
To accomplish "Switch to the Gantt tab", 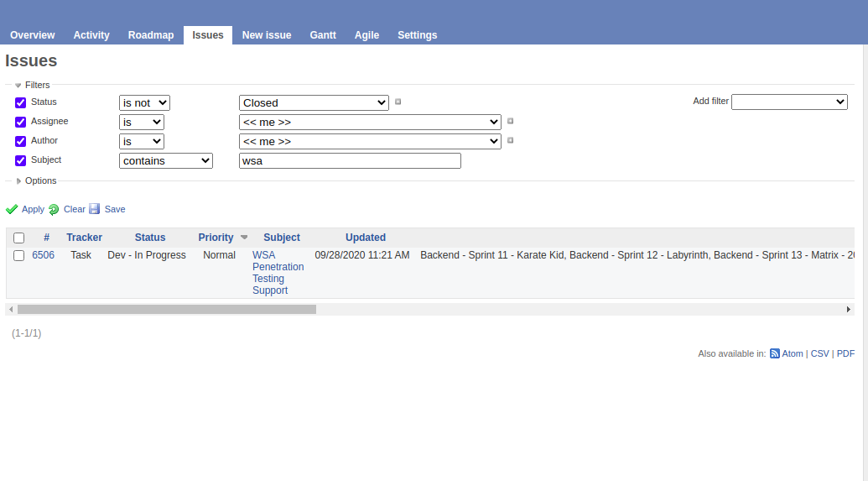I will 323,35.
